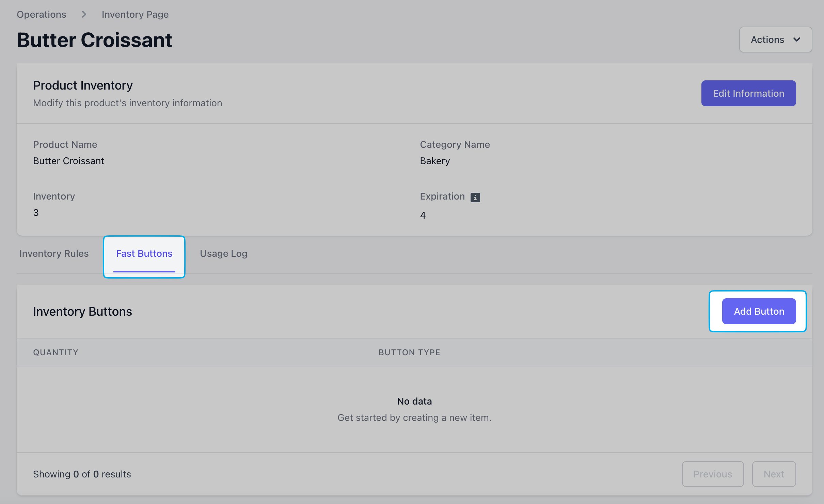The image size is (824, 504).
Task: Click the QUANTITY column header
Action: coord(56,352)
